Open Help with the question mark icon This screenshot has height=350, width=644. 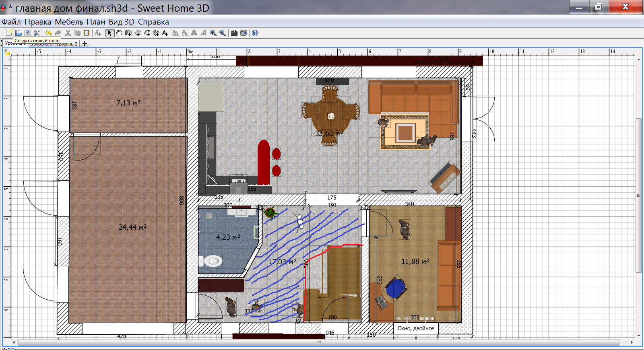255,33
